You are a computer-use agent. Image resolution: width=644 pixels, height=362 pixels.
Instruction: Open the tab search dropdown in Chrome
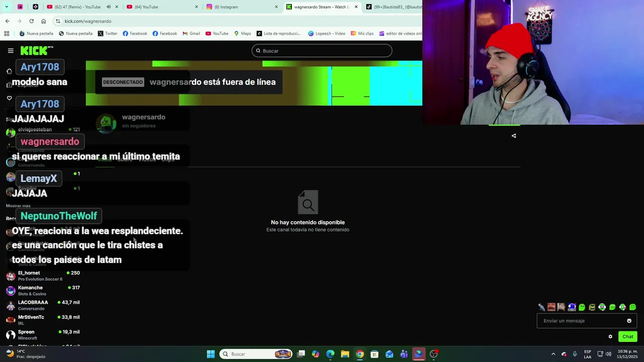(7, 7)
